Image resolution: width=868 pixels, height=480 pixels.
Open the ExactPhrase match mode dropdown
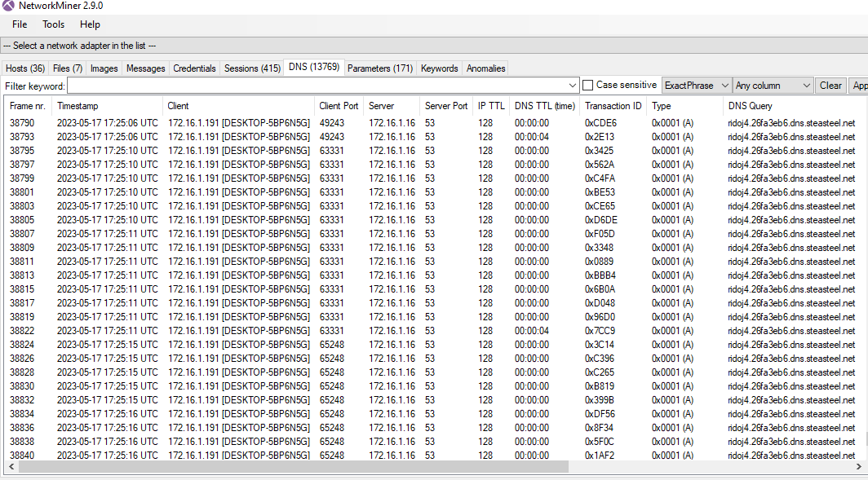[x=697, y=85]
